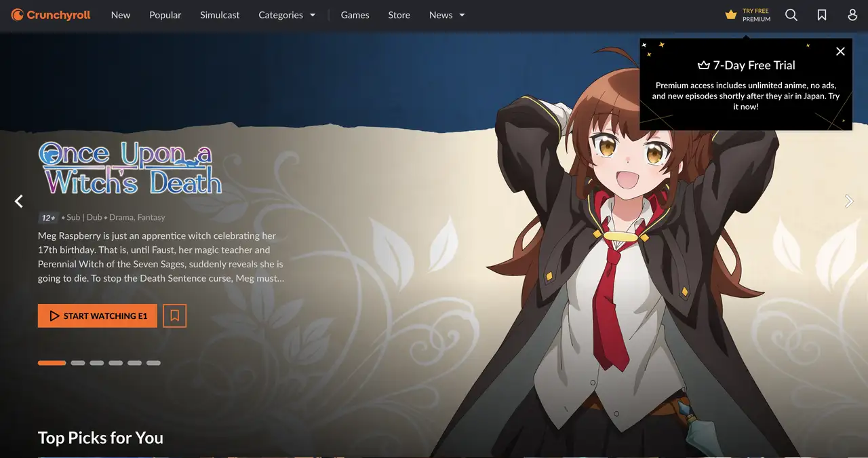Image resolution: width=868 pixels, height=458 pixels.
Task: Go to previous carousel slide arrow
Action: 19,201
